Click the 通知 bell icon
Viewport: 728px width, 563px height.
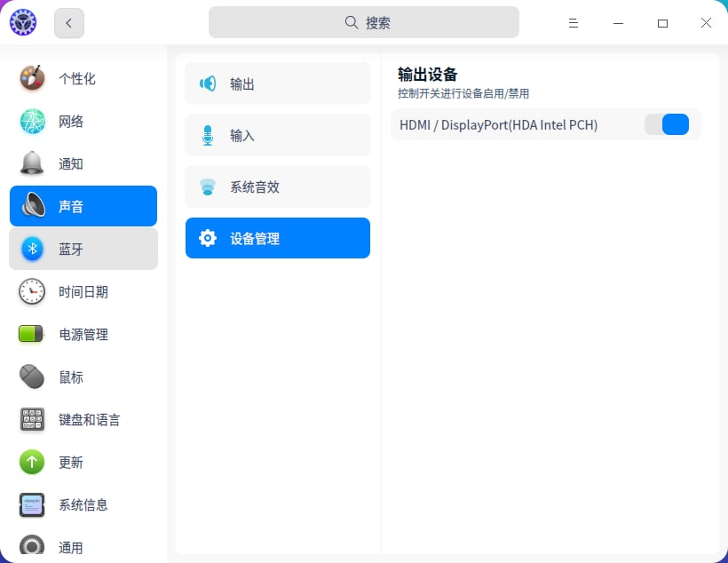point(32,163)
